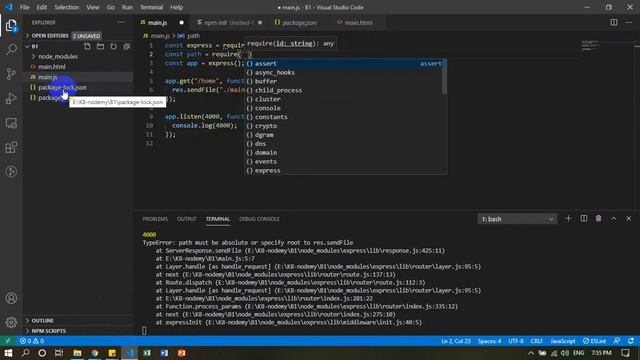Open the Source Control view
This screenshot has width=640, height=360.
point(11,74)
